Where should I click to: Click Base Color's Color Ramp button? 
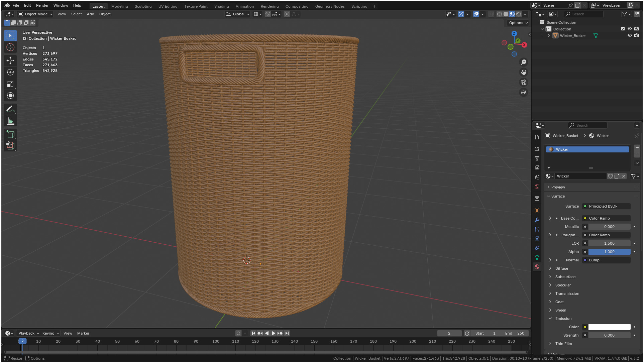pos(606,218)
